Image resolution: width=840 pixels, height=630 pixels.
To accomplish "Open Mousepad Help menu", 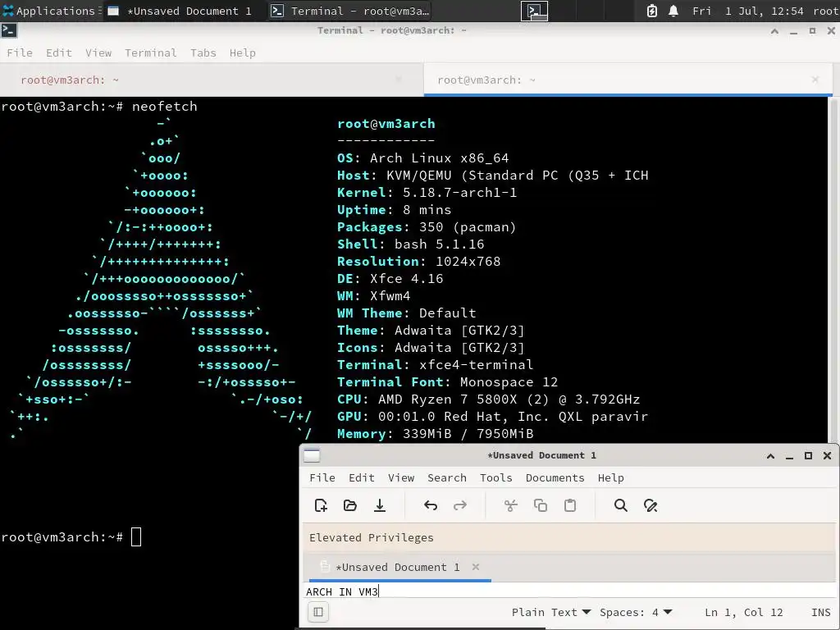I will point(610,477).
